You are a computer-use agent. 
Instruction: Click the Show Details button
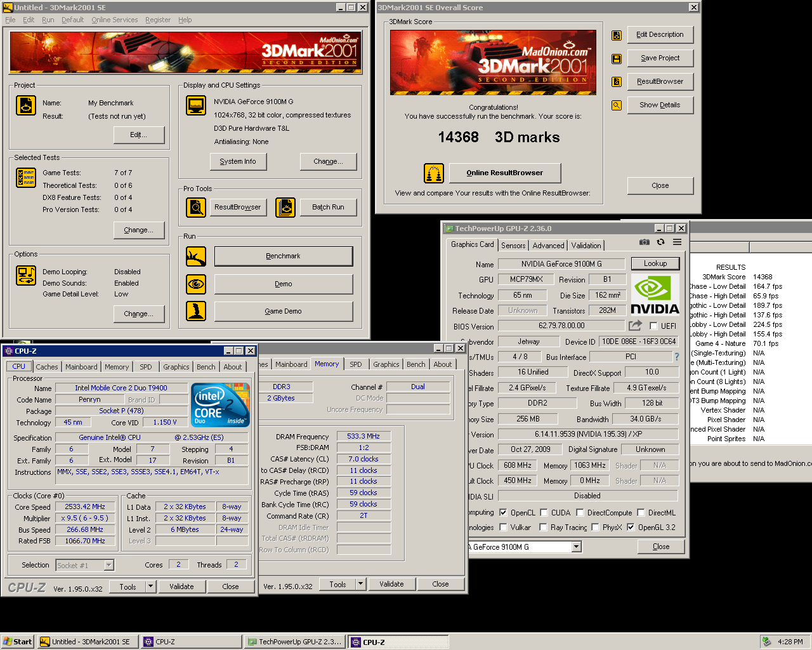[x=660, y=105]
